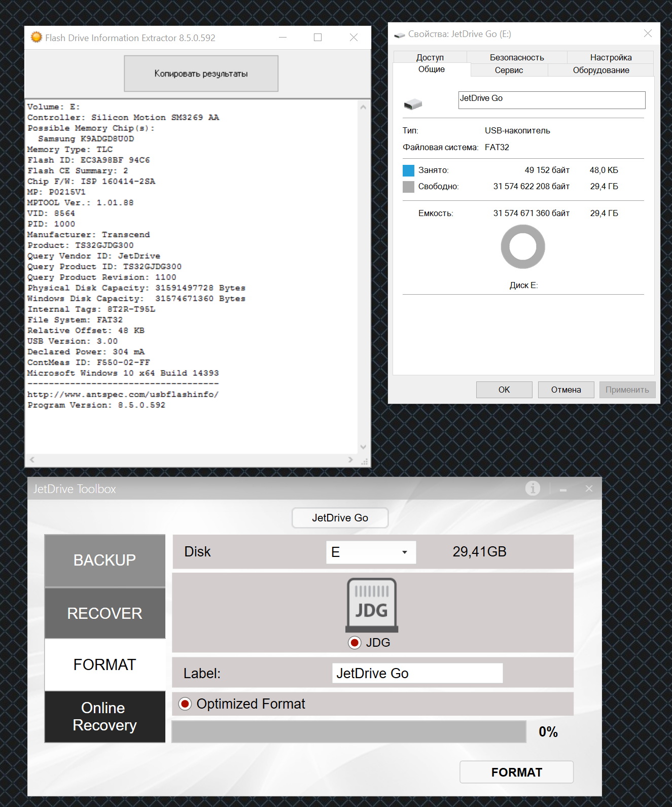Screen dimensions: 672x807
Task: Switch to the Общие tab
Action: (432, 69)
